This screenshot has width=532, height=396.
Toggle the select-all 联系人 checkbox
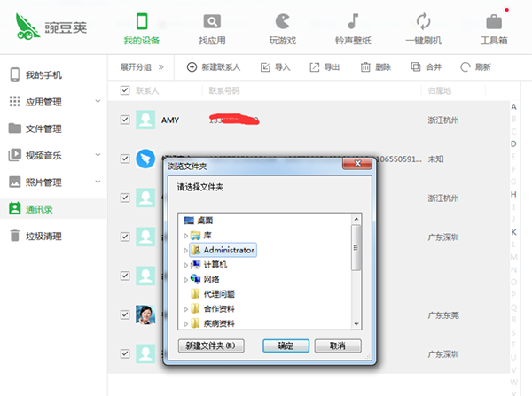[x=125, y=90]
